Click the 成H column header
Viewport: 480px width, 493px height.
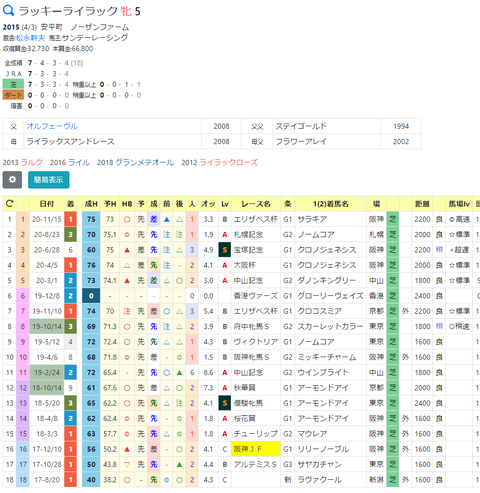coord(91,204)
